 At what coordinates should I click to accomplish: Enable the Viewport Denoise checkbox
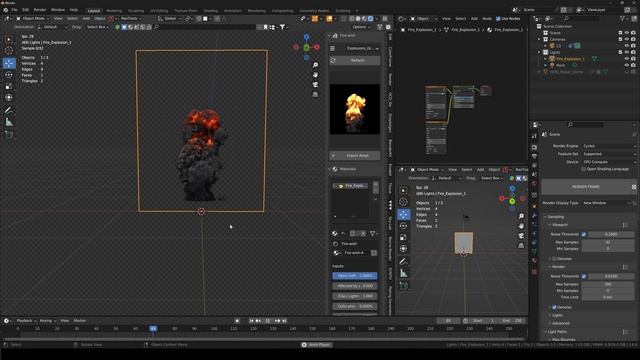554,259
